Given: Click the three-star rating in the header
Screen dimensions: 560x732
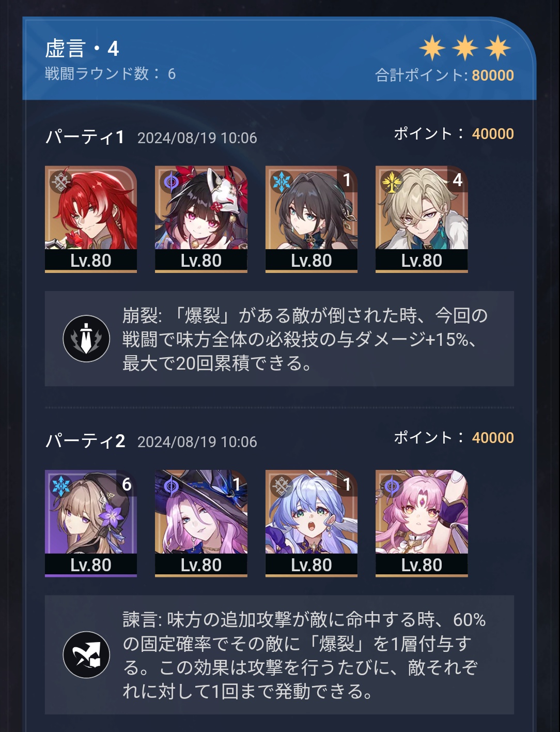Looking at the screenshot, I should (x=465, y=48).
